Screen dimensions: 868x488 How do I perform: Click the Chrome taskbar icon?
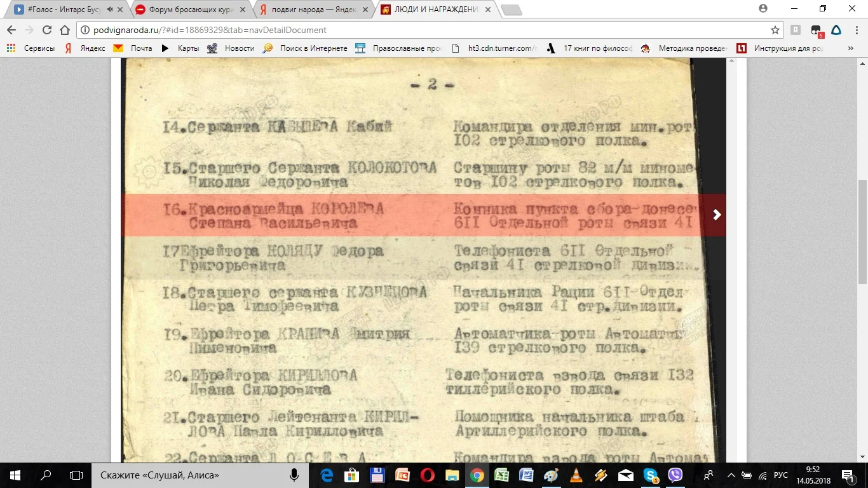477,475
